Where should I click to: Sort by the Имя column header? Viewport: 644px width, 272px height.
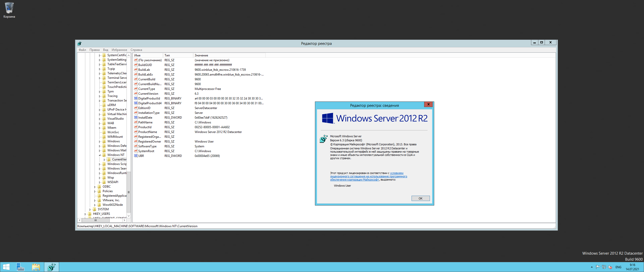(x=148, y=55)
